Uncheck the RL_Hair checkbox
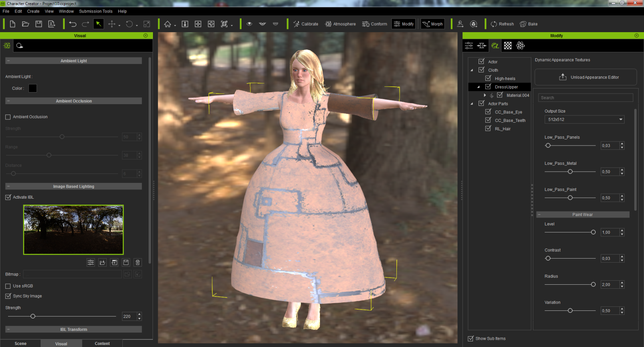Viewport: 644px width, 347px height. pyautogui.click(x=488, y=129)
